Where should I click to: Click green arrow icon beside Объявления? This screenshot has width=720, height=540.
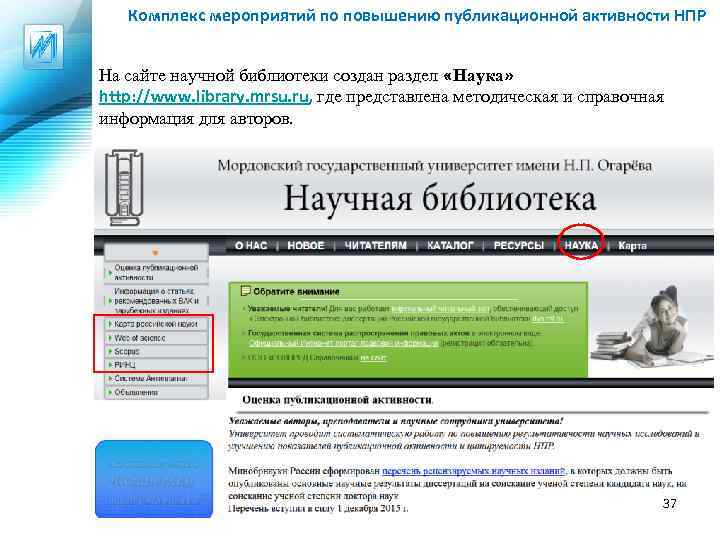[110, 393]
